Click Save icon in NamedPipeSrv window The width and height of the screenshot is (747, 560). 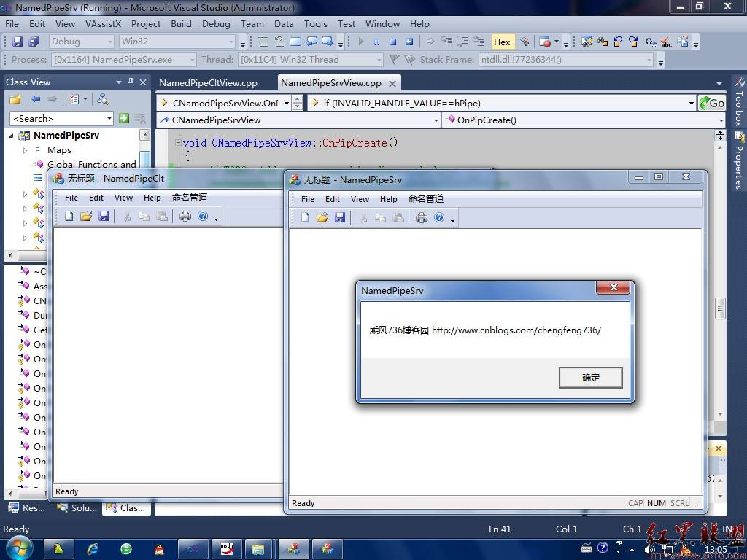click(x=340, y=217)
